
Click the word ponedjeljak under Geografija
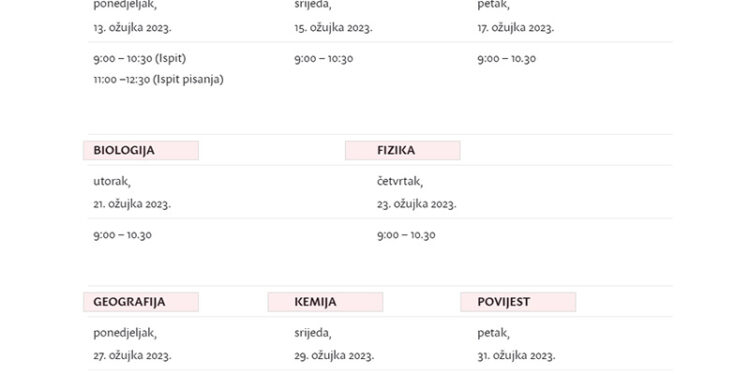125,333
